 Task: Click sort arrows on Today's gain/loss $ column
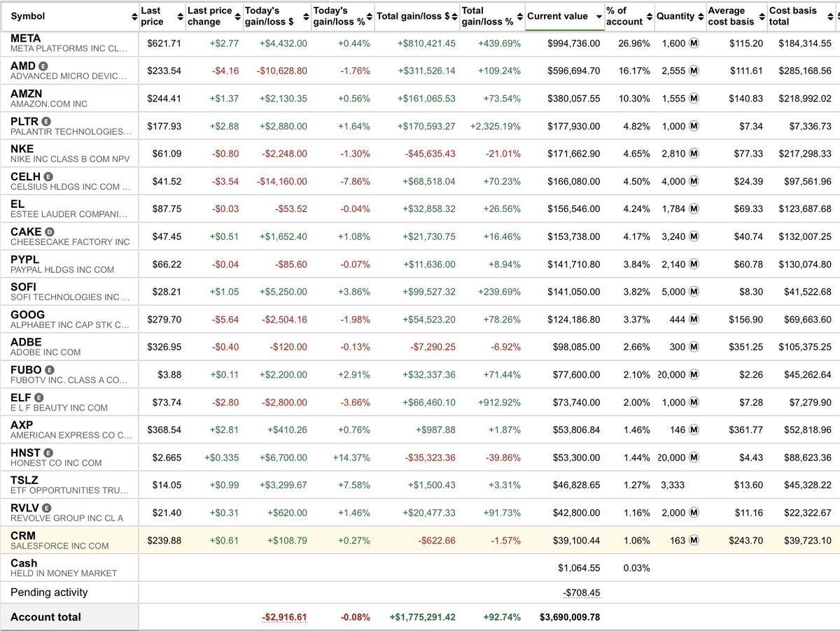[x=305, y=16]
